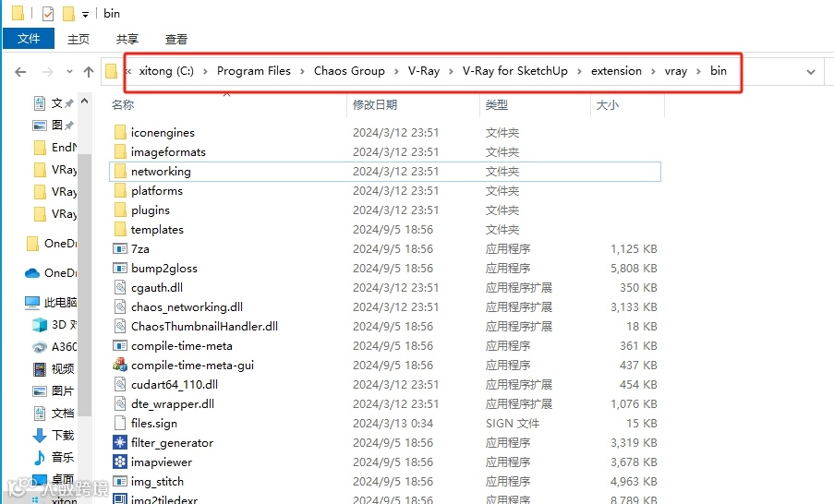Go back with the left arrow button
Screen dimensions: 834x504
[20, 72]
